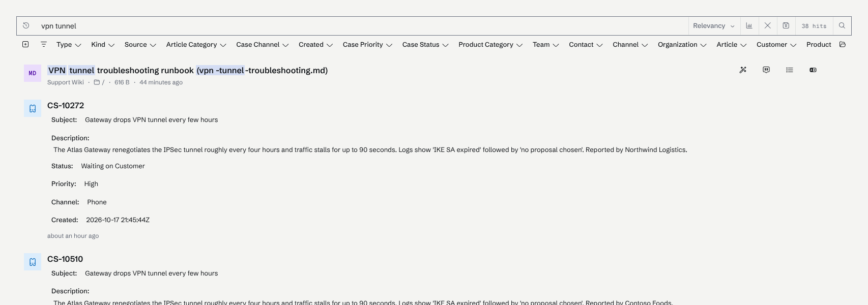This screenshot has width=868, height=305.
Task: Click the '616 B' file size text
Action: [122, 82]
